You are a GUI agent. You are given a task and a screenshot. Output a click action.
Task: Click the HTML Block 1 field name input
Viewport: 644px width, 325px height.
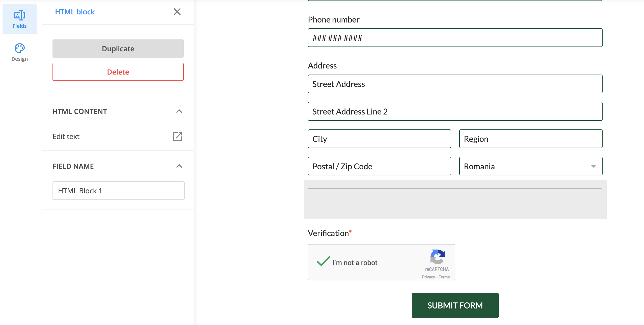(118, 191)
